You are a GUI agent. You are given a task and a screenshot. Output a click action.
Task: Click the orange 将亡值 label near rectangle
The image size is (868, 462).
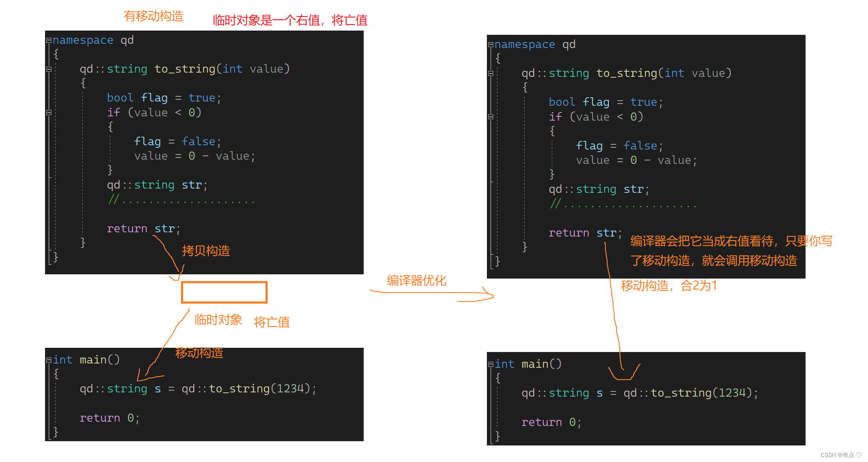(271, 322)
